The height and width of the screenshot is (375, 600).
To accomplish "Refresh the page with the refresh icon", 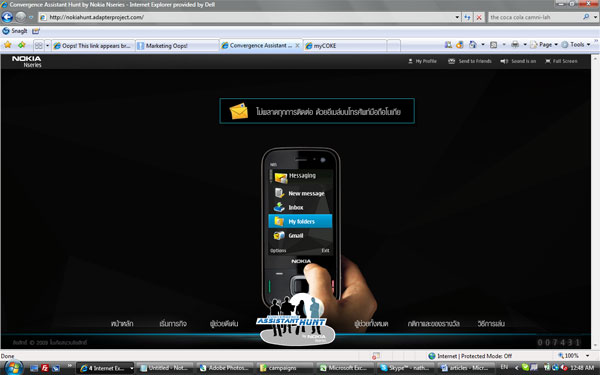I will tap(467, 17).
